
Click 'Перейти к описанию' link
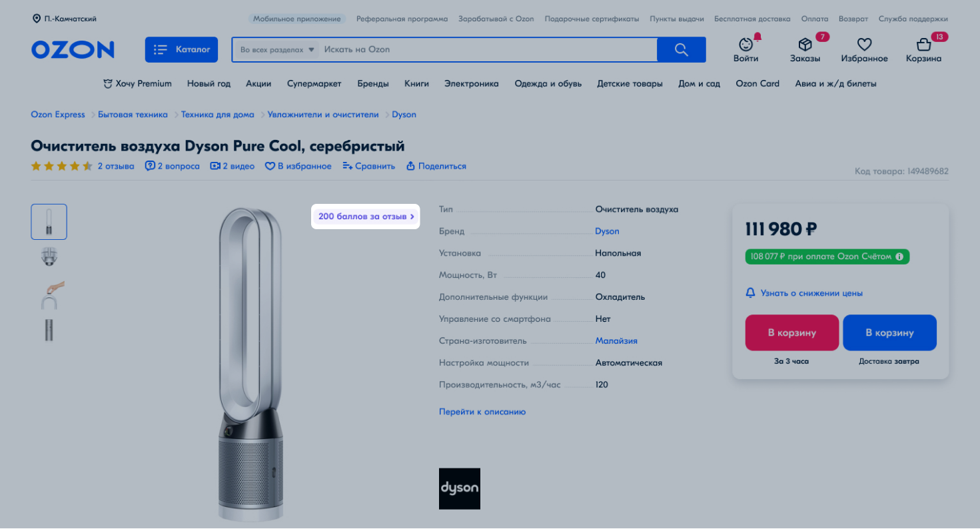pyautogui.click(x=482, y=412)
